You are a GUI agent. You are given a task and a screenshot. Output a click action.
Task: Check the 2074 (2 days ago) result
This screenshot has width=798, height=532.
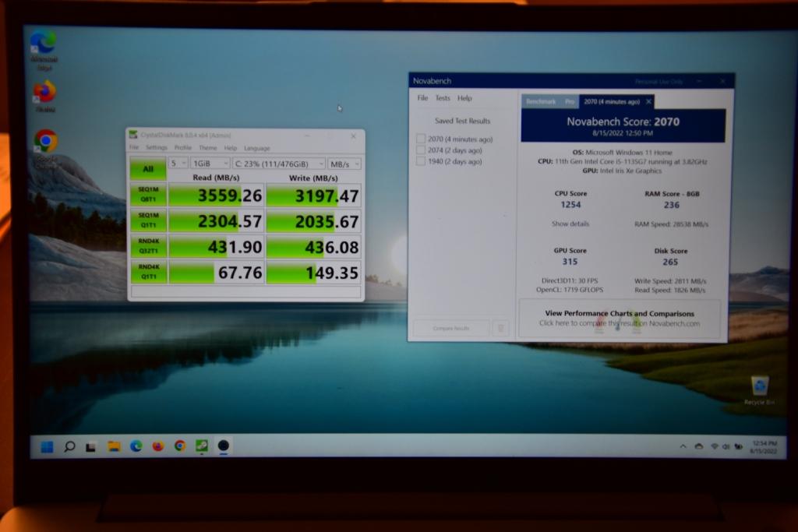click(421, 150)
